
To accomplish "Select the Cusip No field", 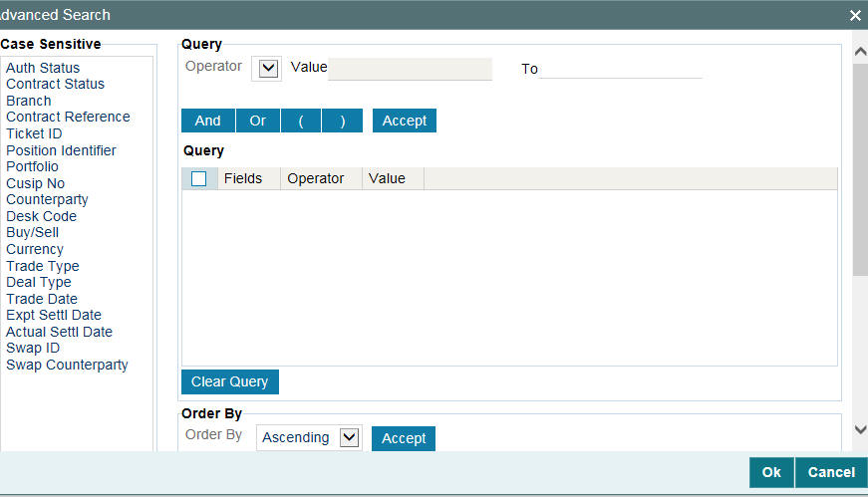I will pyautogui.click(x=36, y=183).
